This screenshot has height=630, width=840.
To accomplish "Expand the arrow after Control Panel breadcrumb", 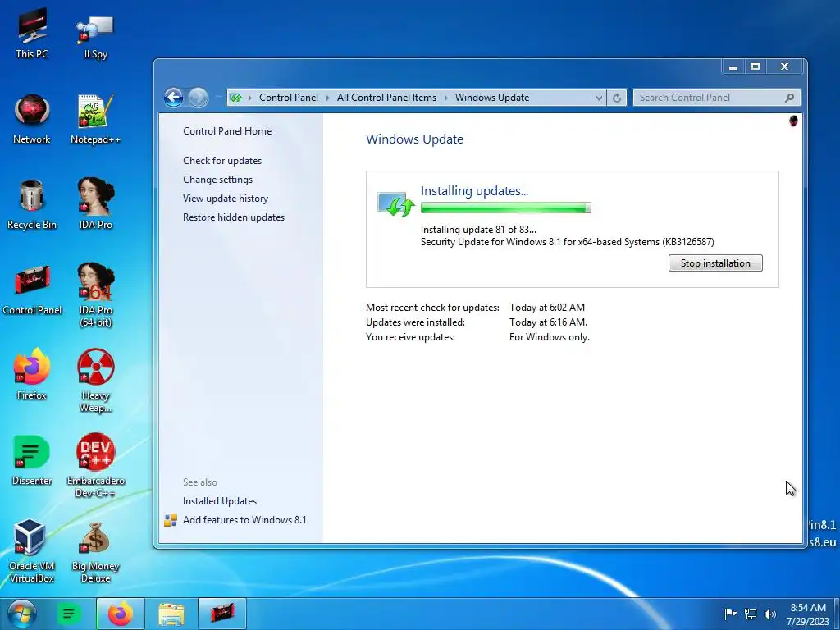I will click(327, 98).
